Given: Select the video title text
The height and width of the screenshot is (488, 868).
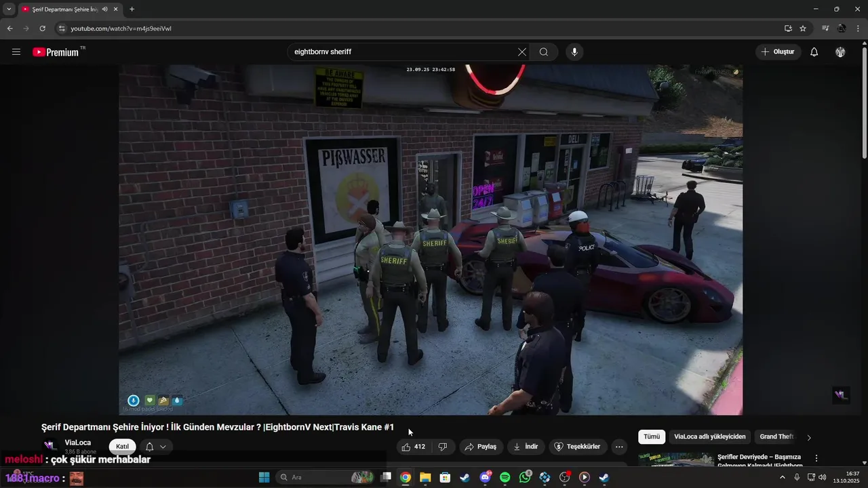Looking at the screenshot, I should pyautogui.click(x=218, y=427).
